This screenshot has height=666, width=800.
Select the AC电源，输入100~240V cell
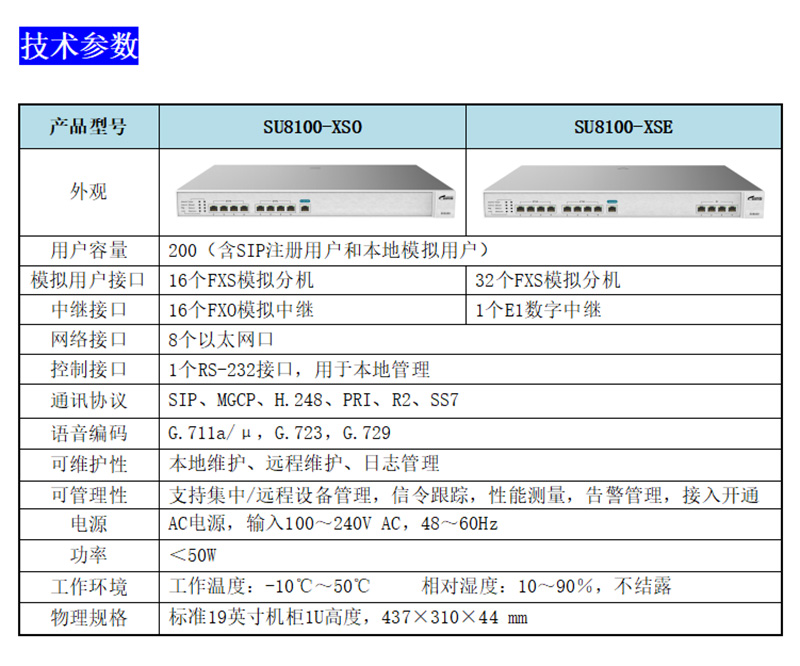(x=470, y=524)
